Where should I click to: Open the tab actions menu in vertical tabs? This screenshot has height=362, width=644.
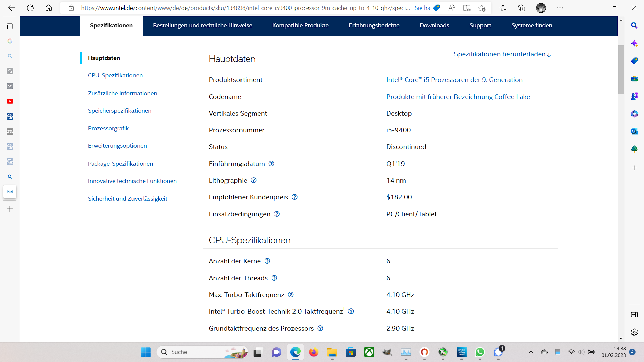[x=10, y=26]
